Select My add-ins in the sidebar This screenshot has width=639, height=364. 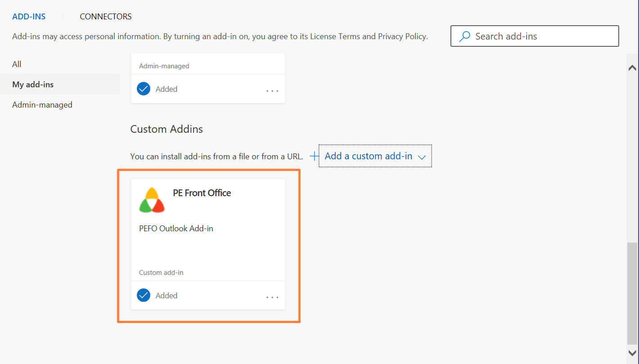pyautogui.click(x=33, y=85)
